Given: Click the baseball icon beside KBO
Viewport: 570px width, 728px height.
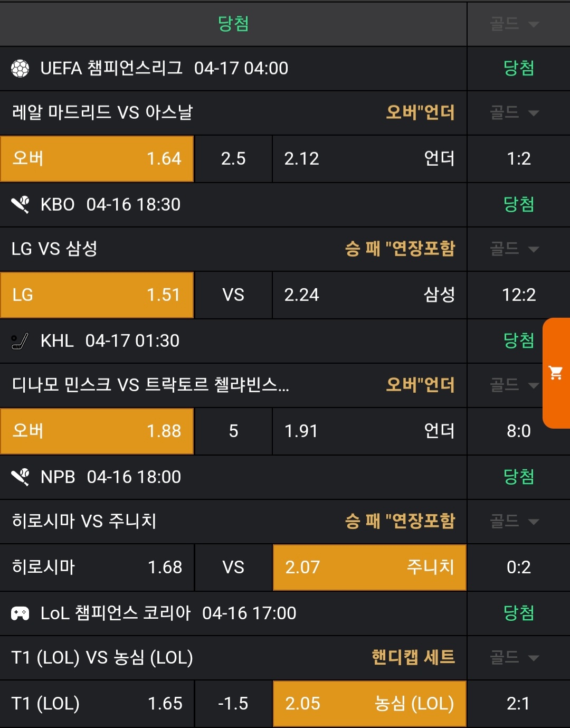Looking at the screenshot, I should 20,204.
